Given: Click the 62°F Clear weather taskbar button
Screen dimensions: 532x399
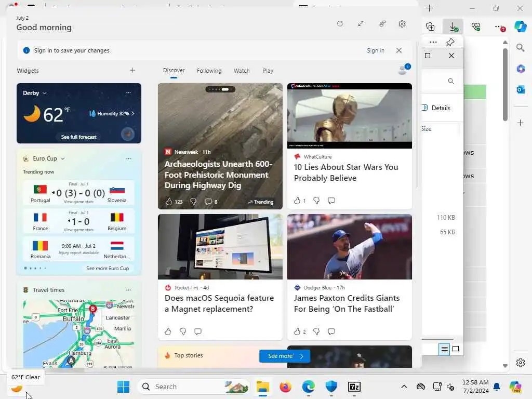Looking at the screenshot, I should (x=16, y=388).
